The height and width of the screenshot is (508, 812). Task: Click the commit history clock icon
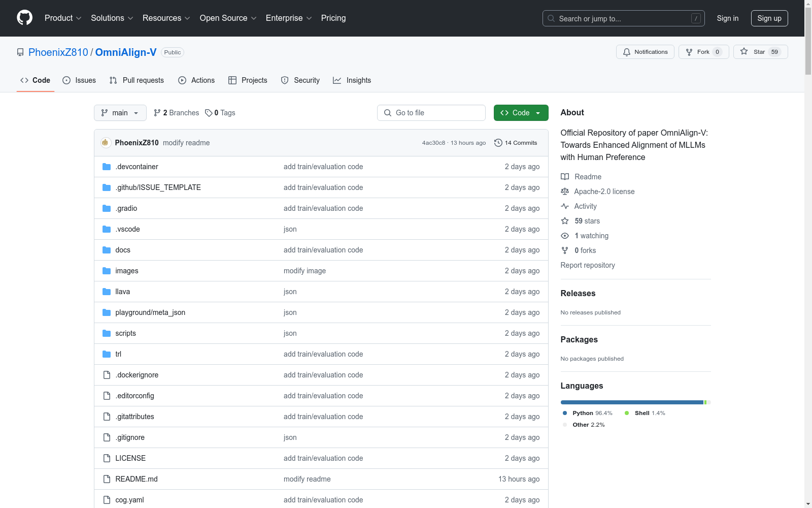[x=497, y=143]
